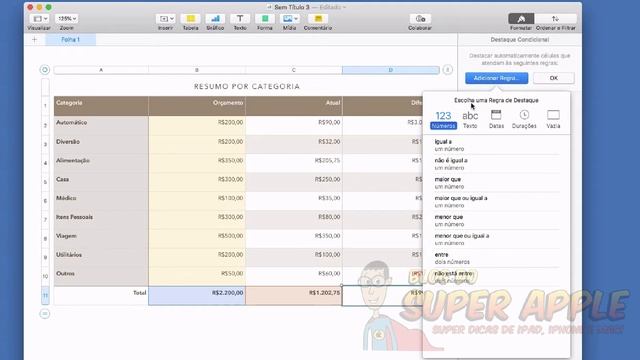The image size is (640, 360).
Task: Click the Atual header cell
Action: point(294,106)
